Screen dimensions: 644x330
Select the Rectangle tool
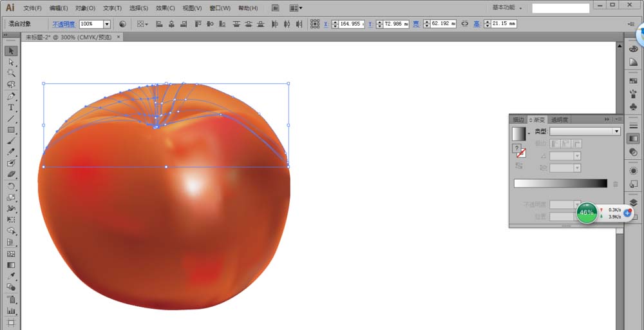tap(11, 130)
